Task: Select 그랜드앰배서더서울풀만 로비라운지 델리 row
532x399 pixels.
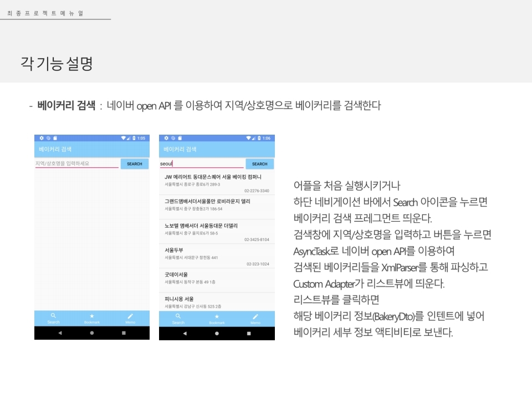Action: pos(217,207)
